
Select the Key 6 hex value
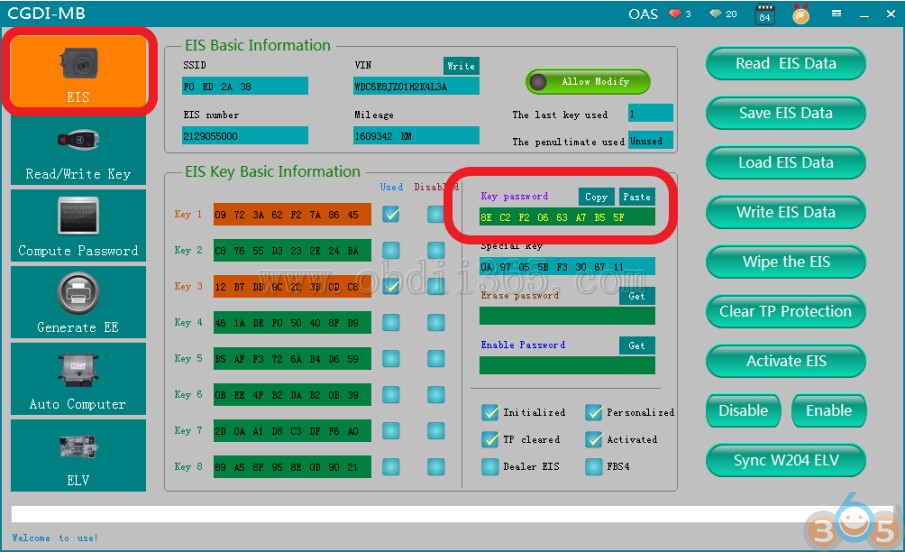click(292, 394)
